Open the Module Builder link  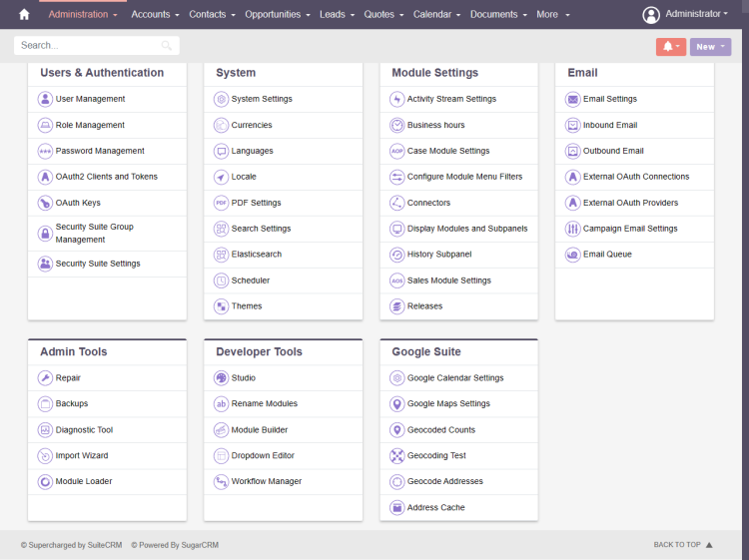point(260,430)
